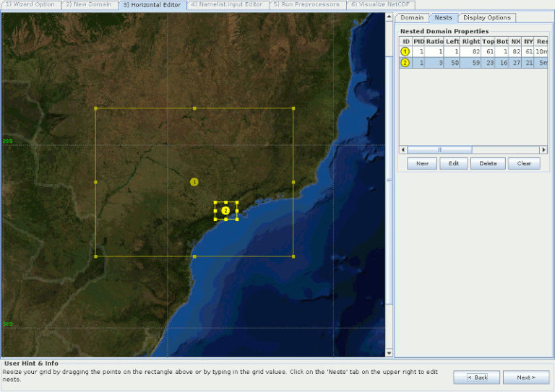
Task: Go to Namelist.input Editor step tab
Action: click(228, 4)
